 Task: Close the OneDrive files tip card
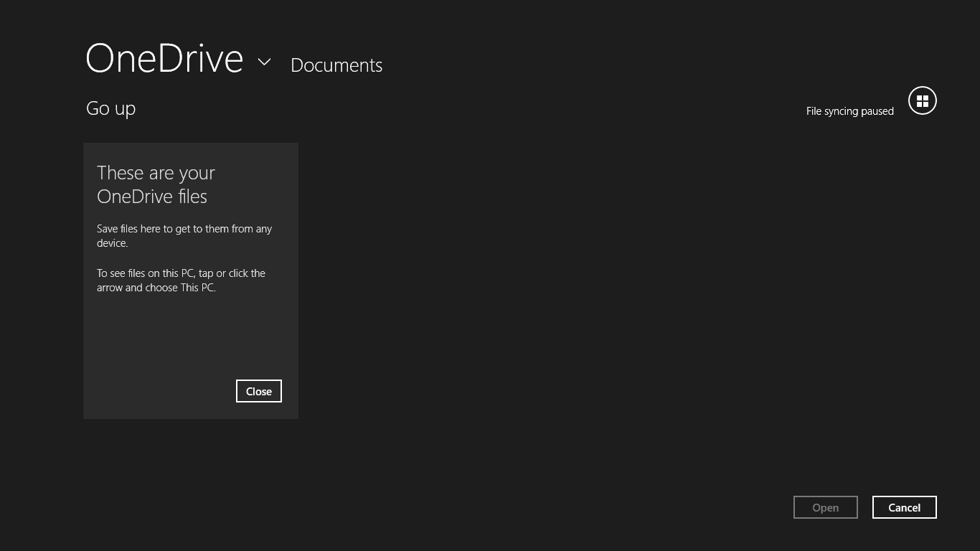259,391
